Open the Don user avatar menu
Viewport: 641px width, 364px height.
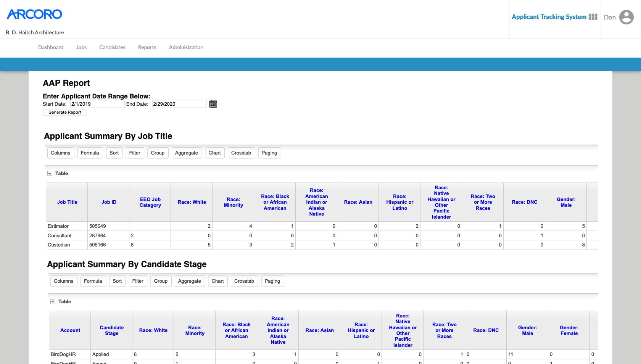pos(626,17)
